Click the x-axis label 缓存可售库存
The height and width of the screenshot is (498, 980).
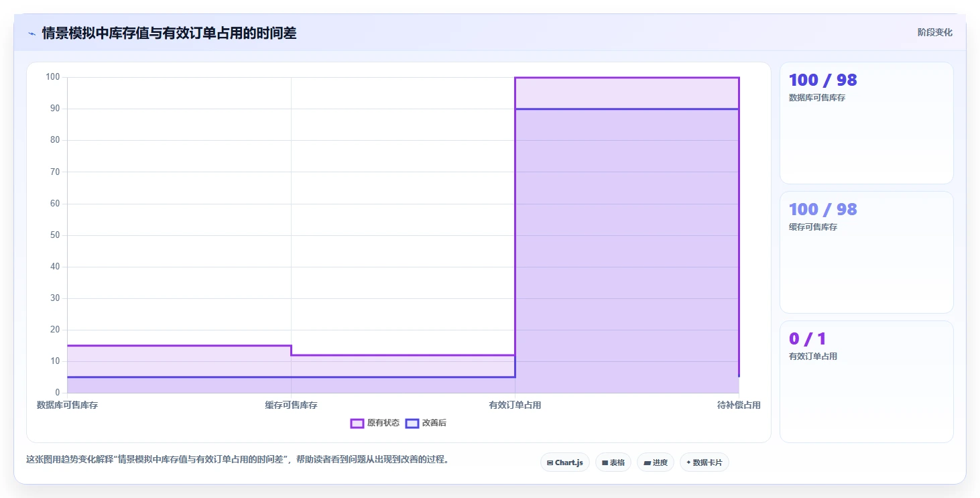click(x=291, y=405)
